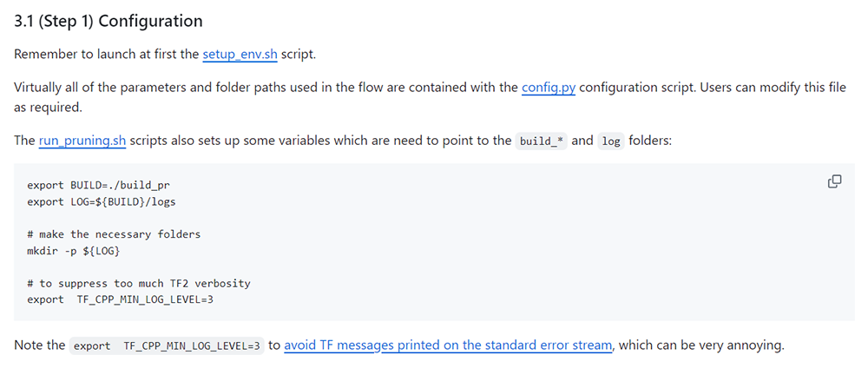Click the copy code icon

click(x=834, y=181)
